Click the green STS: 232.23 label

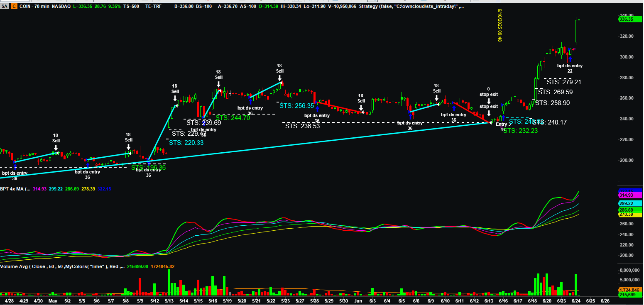(521, 130)
